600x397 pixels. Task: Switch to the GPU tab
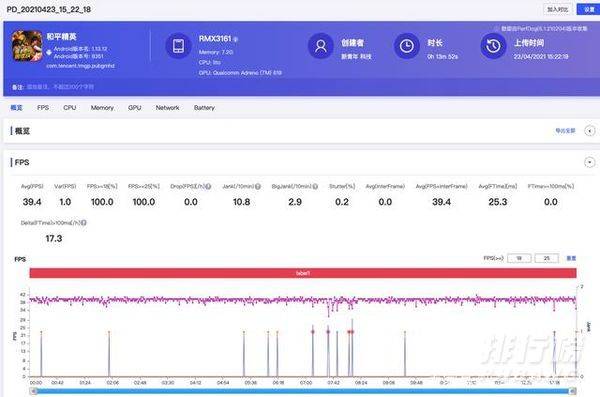[135, 108]
